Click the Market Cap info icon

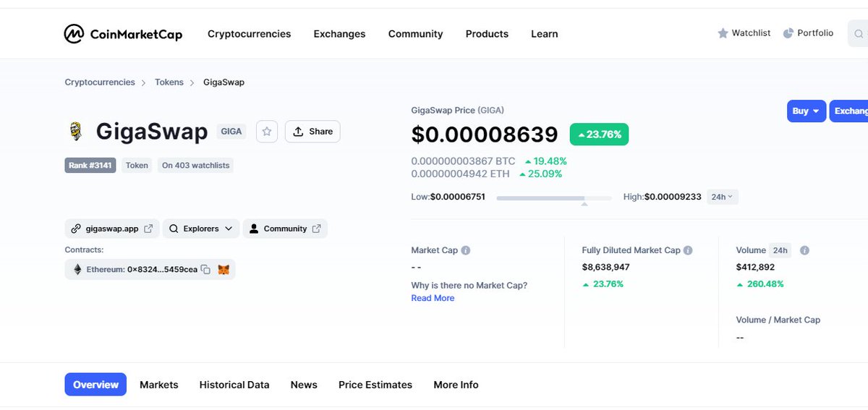[466, 250]
